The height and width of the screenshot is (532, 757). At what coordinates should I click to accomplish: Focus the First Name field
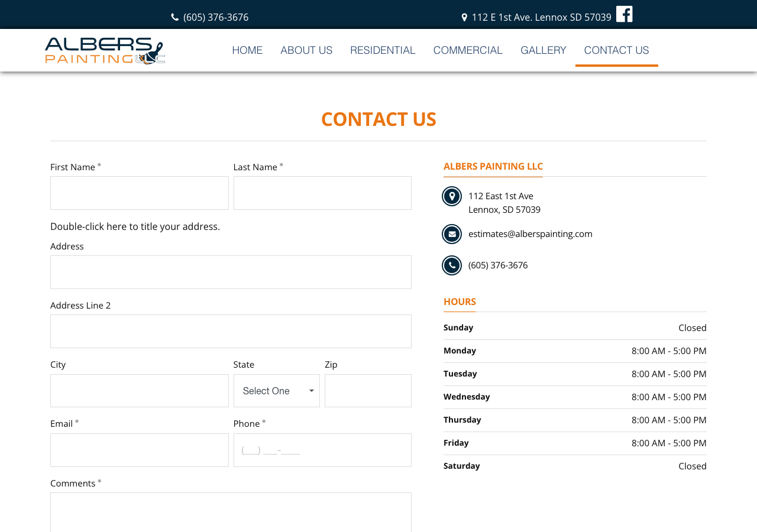[x=140, y=193]
